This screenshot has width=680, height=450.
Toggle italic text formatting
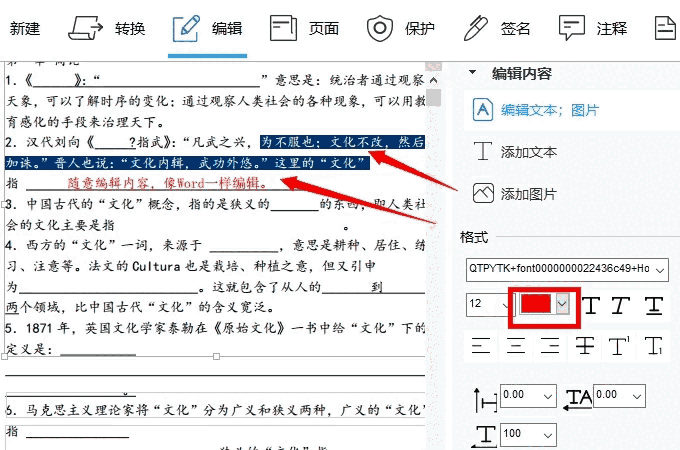[621, 305]
